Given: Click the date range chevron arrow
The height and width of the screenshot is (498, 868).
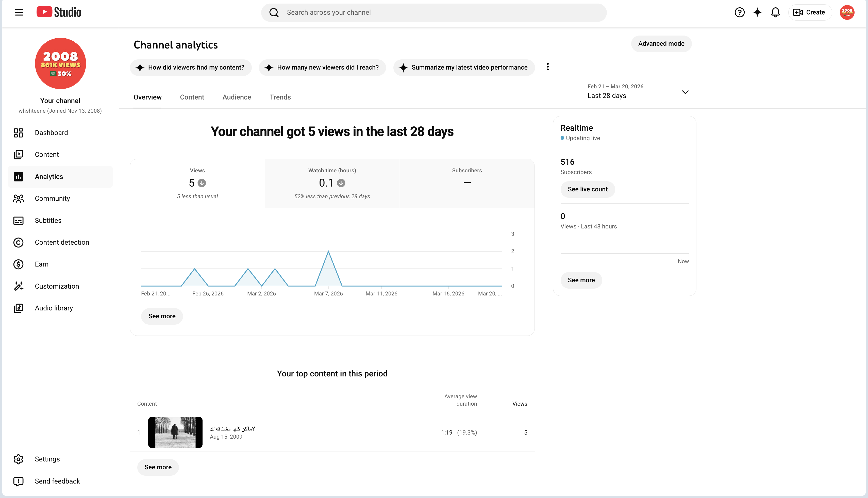Looking at the screenshot, I should (685, 92).
